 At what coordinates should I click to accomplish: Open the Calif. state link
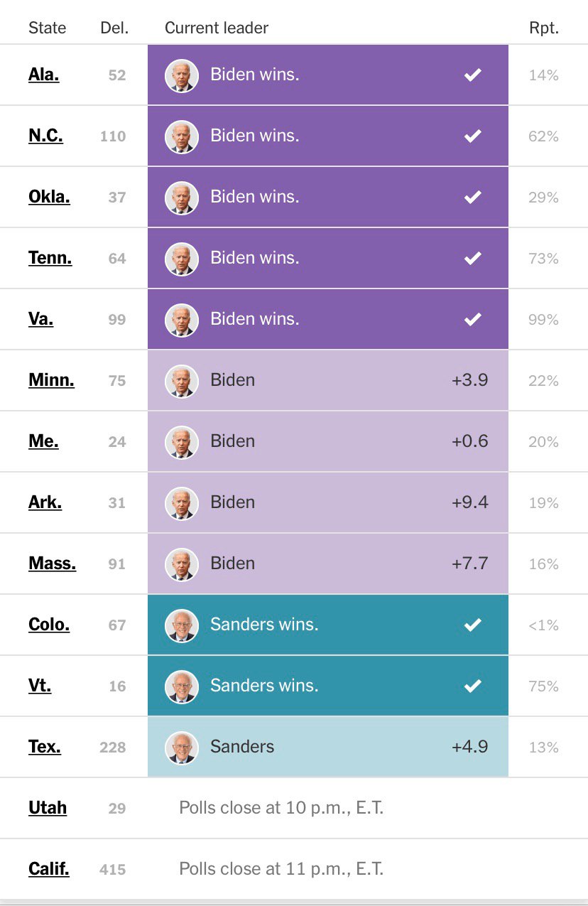[49, 869]
